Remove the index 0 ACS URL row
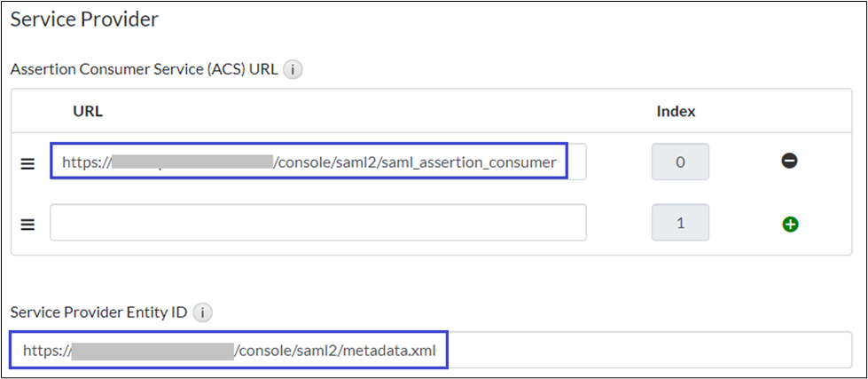The width and height of the screenshot is (868, 379). 789,162
